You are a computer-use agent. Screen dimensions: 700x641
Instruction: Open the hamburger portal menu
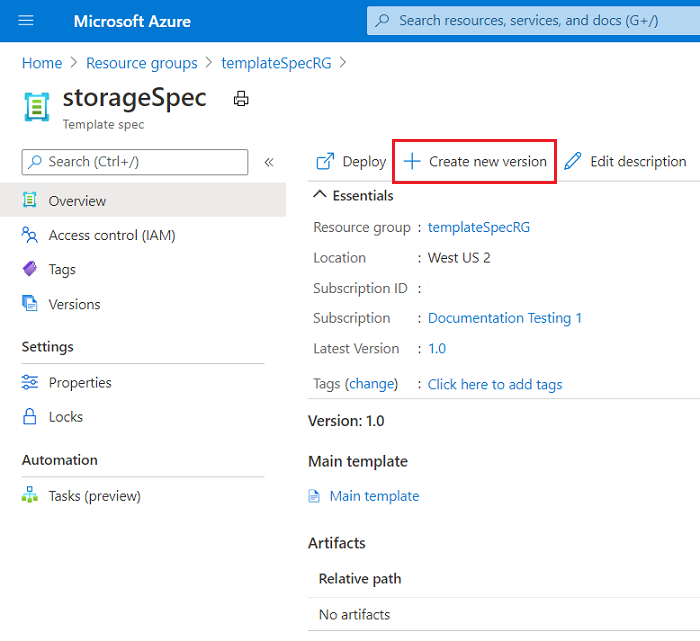coord(26,21)
